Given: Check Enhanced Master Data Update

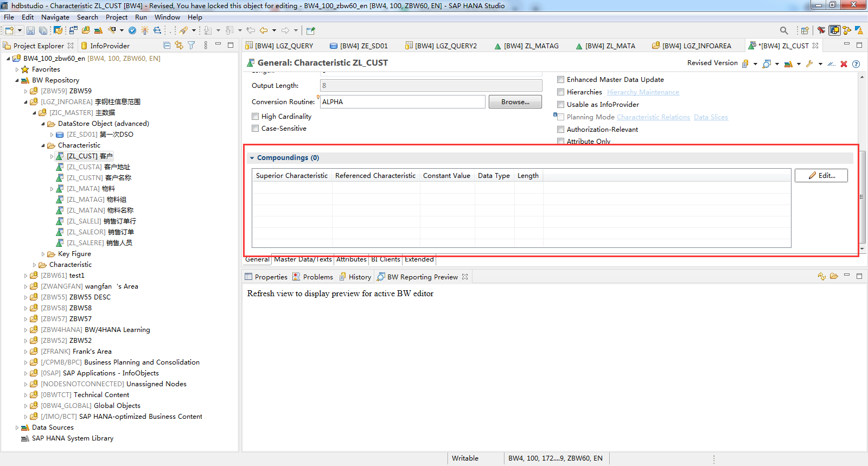Looking at the screenshot, I should [x=560, y=80].
